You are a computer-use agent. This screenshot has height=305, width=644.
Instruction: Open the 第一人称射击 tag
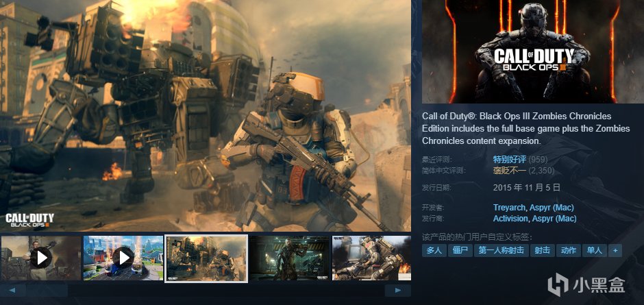[501, 250]
